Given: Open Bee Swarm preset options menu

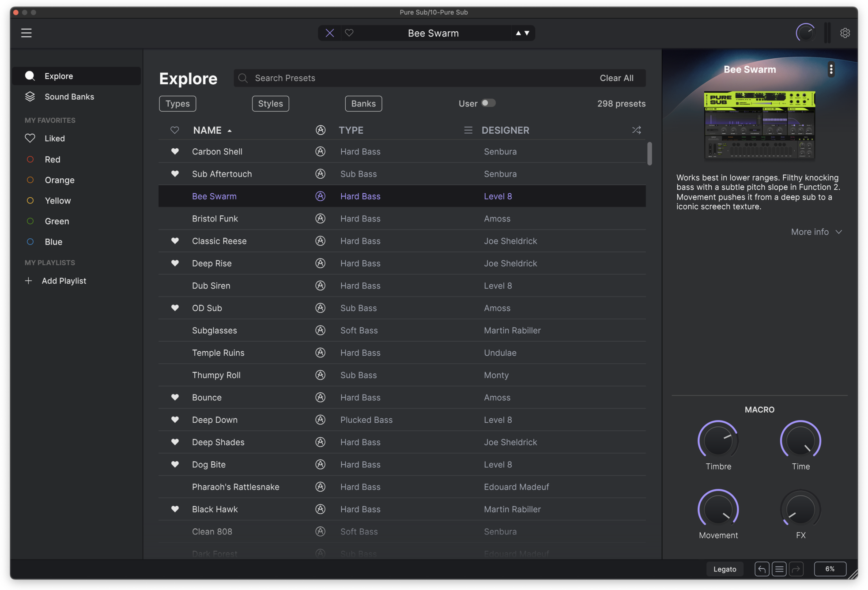Looking at the screenshot, I should pos(831,69).
